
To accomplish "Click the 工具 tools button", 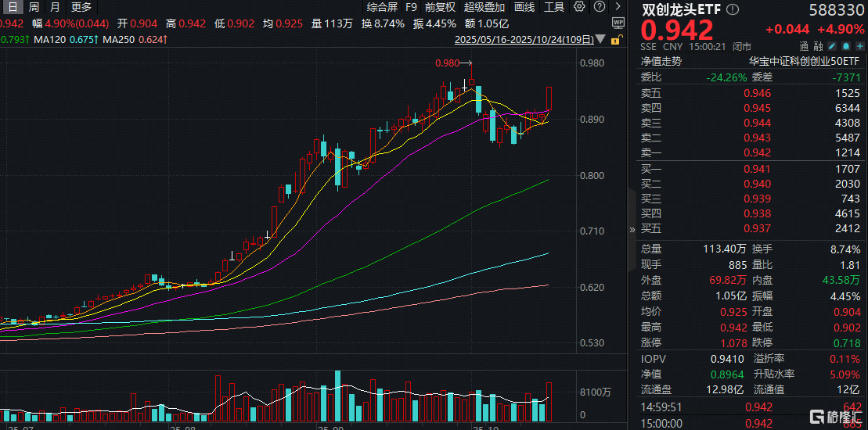I will [553, 7].
